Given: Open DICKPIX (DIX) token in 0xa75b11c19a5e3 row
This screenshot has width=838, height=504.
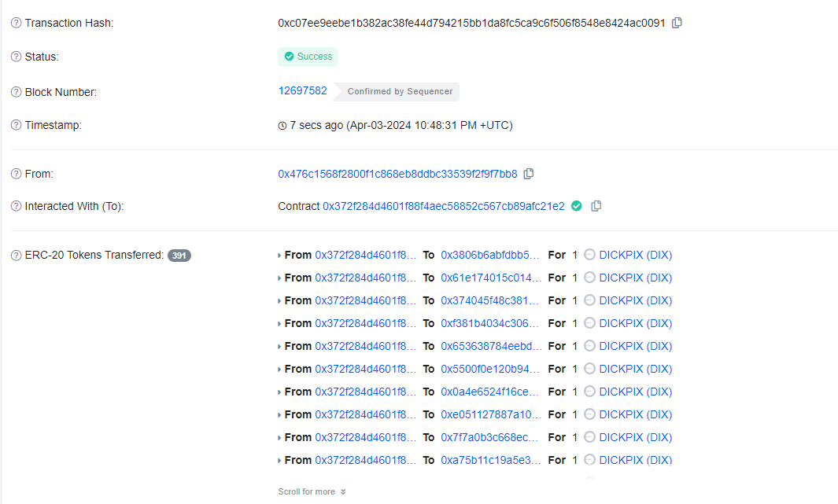Looking at the screenshot, I should pos(636,460).
